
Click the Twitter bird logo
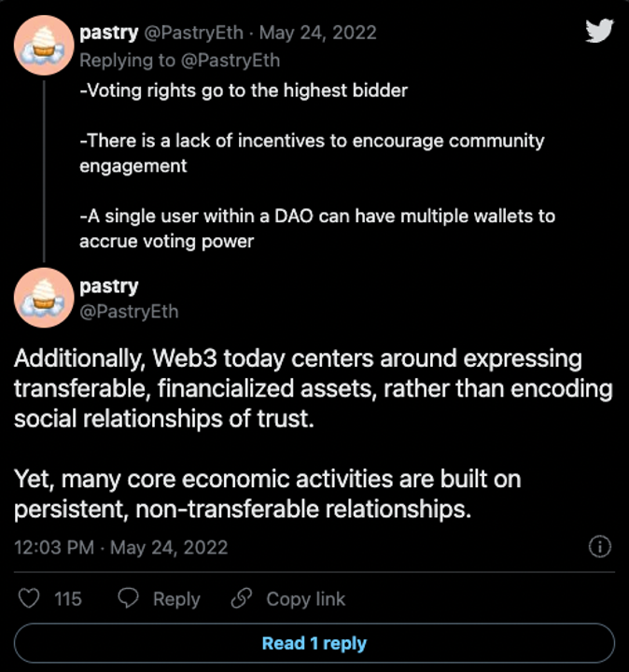coord(598,31)
